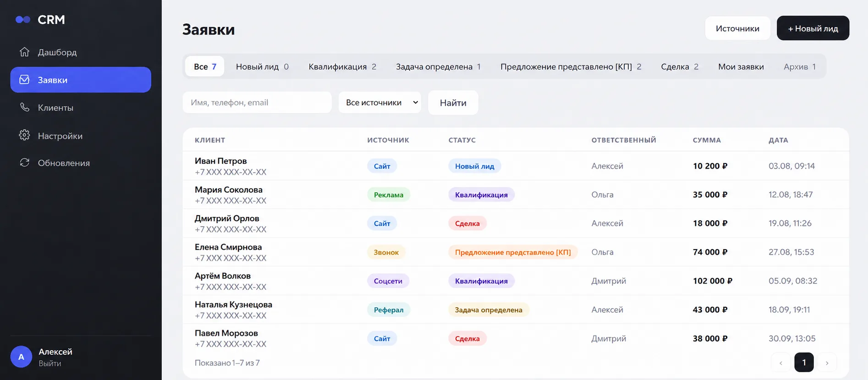Click the 102 000 ₽ amount
The image size is (868, 380).
(713, 281)
